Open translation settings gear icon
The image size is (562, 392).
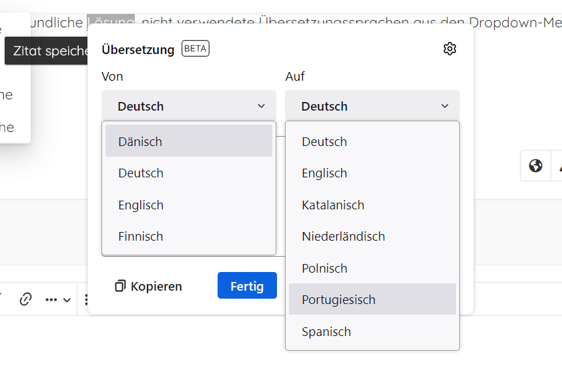click(449, 49)
